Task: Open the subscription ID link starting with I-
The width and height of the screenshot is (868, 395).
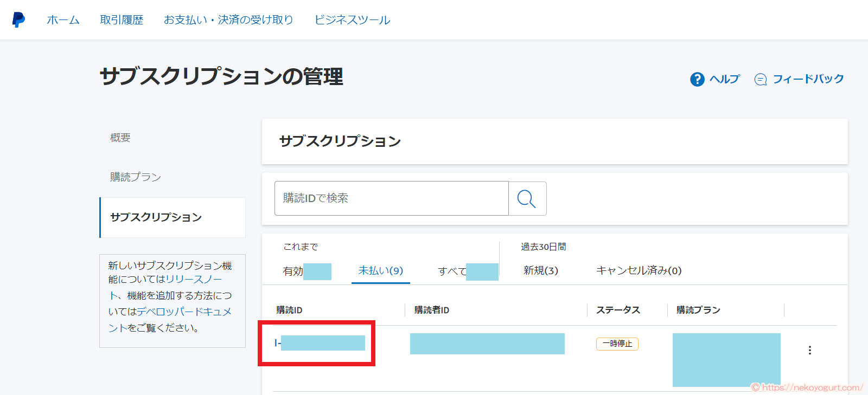Action: tap(320, 343)
